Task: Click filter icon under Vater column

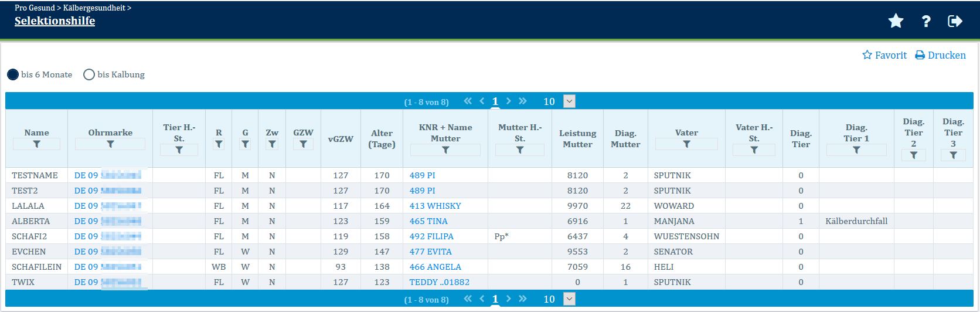Action: coord(686,144)
